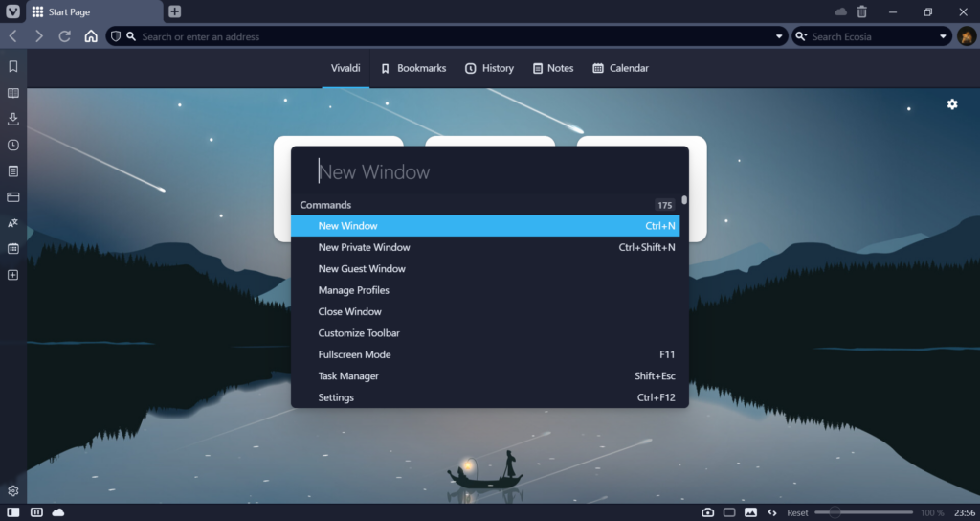980x521 pixels.
Task: Go to the homepage icon
Action: point(91,36)
